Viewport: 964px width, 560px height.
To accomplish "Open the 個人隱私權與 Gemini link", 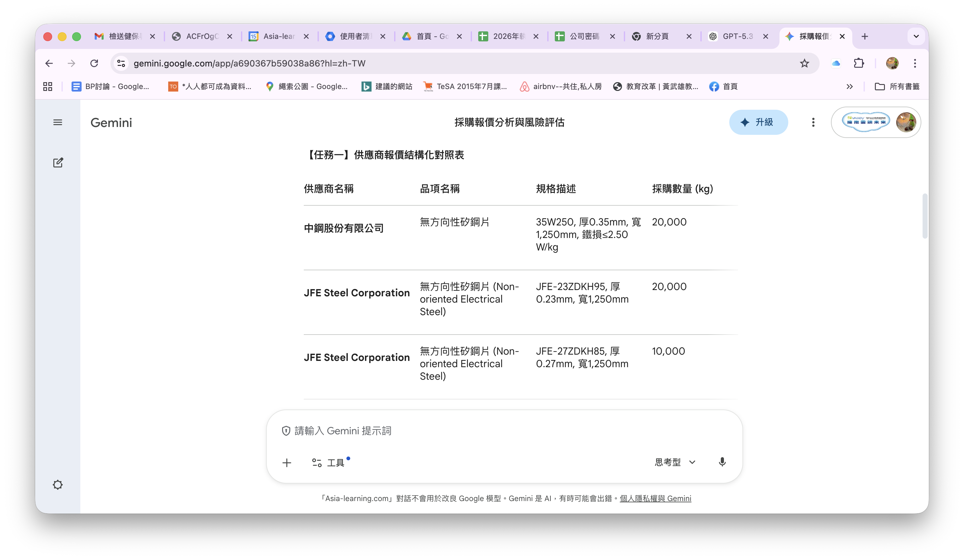I will click(655, 499).
